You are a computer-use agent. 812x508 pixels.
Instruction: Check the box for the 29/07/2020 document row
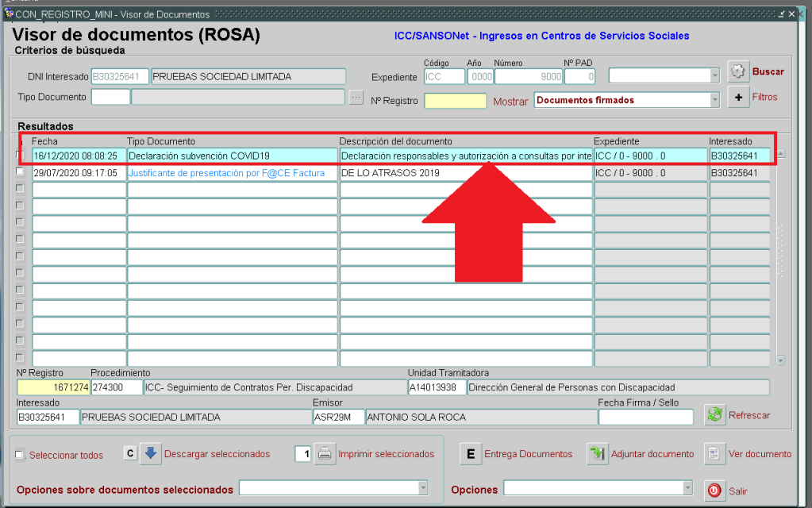(x=21, y=172)
